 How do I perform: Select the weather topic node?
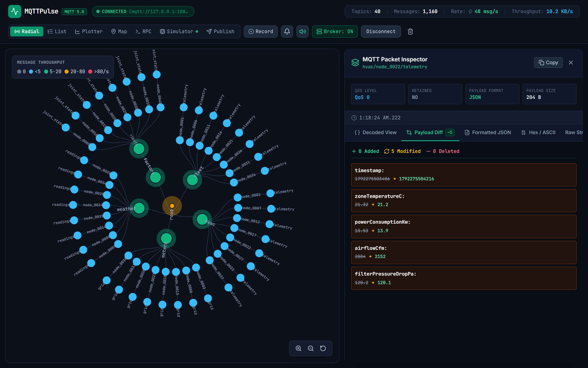pos(139,208)
